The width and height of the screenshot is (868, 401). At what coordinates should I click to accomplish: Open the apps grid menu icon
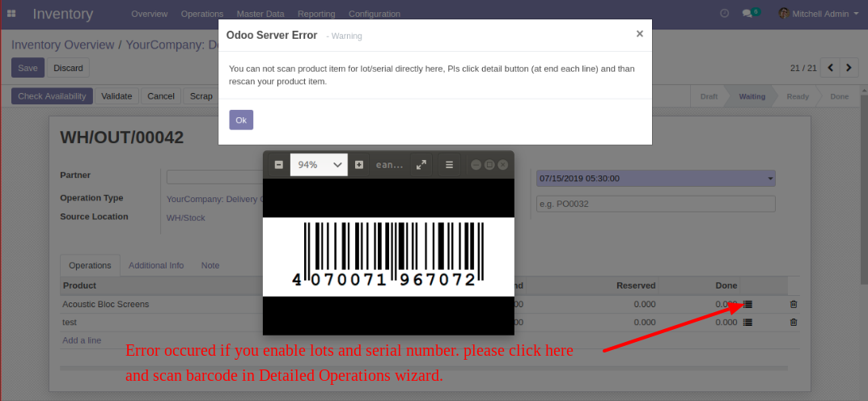click(11, 13)
